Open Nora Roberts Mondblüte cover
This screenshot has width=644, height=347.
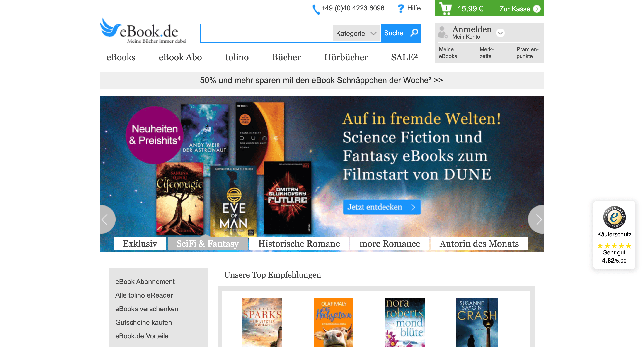[404, 322]
